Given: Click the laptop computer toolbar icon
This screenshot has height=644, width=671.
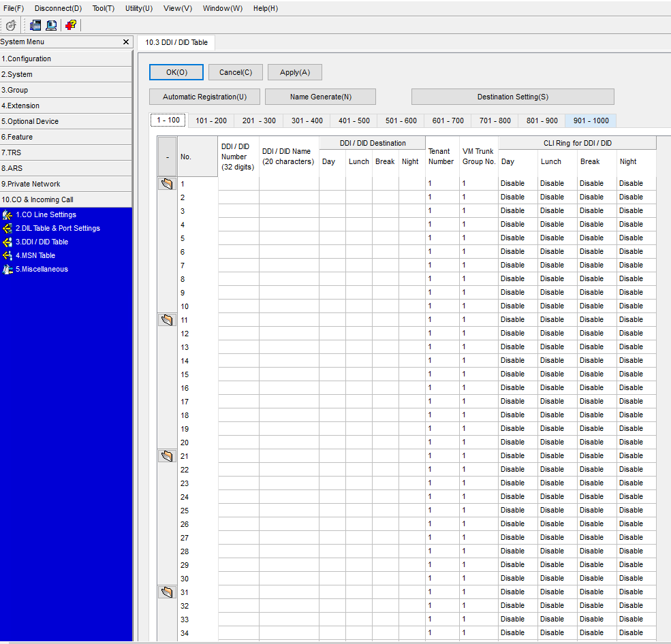Looking at the screenshot, I should tap(51, 25).
